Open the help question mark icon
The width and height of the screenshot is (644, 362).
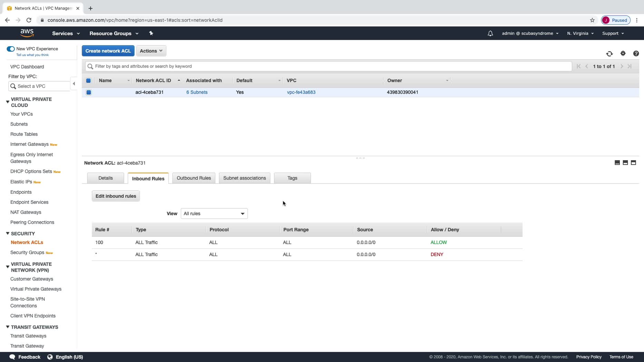[636, 53]
